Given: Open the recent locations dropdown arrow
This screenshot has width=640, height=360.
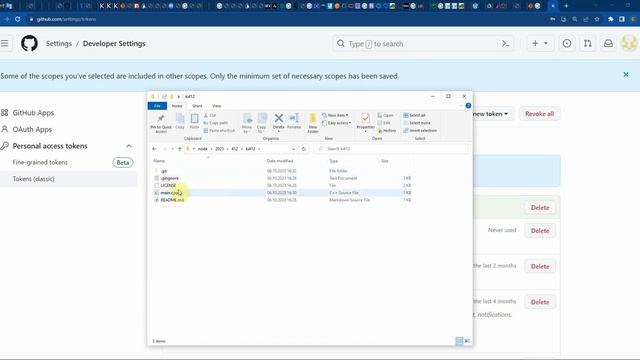Looking at the screenshot, I should pyautogui.click(x=173, y=149).
